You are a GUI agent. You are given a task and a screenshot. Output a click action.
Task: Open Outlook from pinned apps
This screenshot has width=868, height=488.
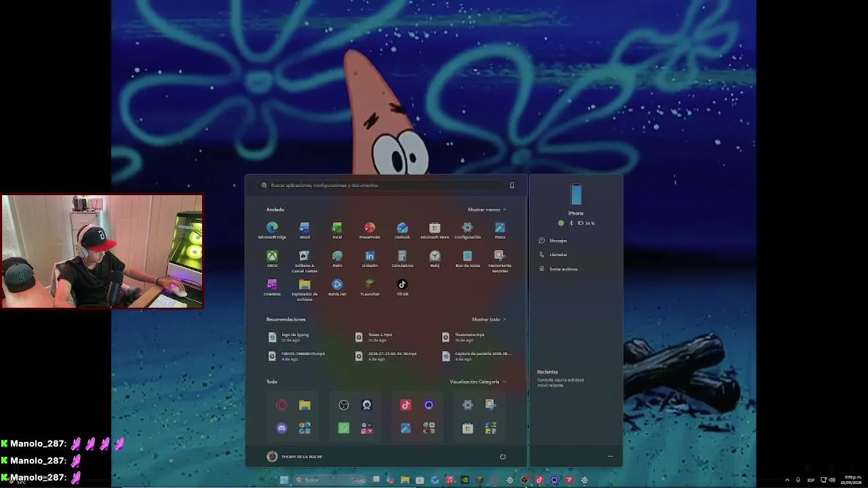(x=402, y=230)
